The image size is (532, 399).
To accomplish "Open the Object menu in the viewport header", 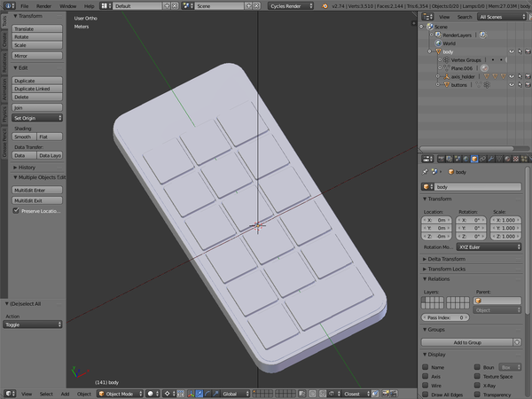I will click(x=84, y=393).
